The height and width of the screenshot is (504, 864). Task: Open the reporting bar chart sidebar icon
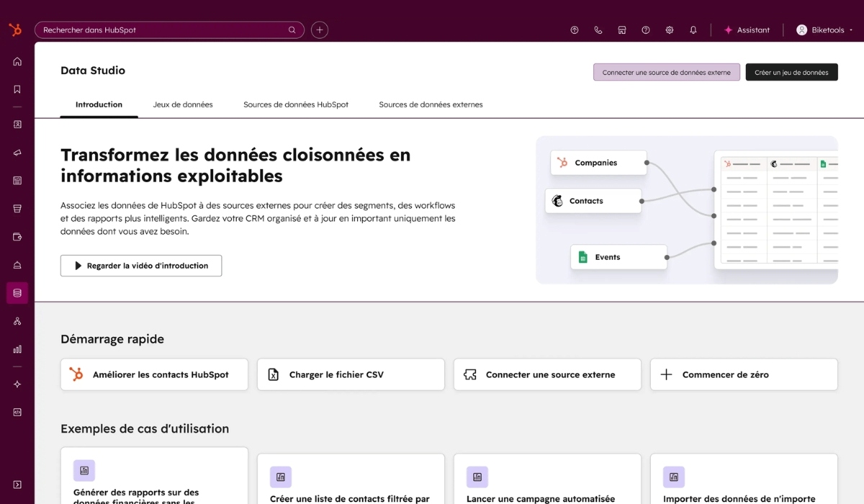pos(17,349)
